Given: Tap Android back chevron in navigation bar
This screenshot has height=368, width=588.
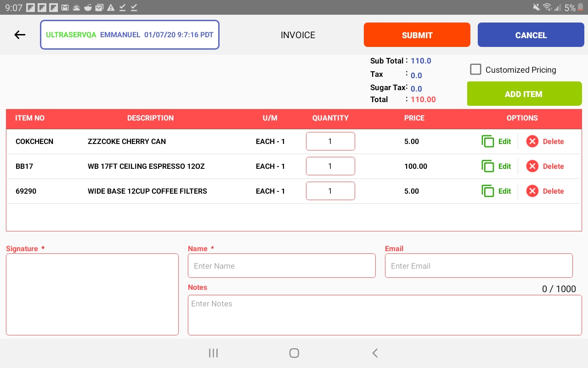Looking at the screenshot, I should pyautogui.click(x=375, y=353).
